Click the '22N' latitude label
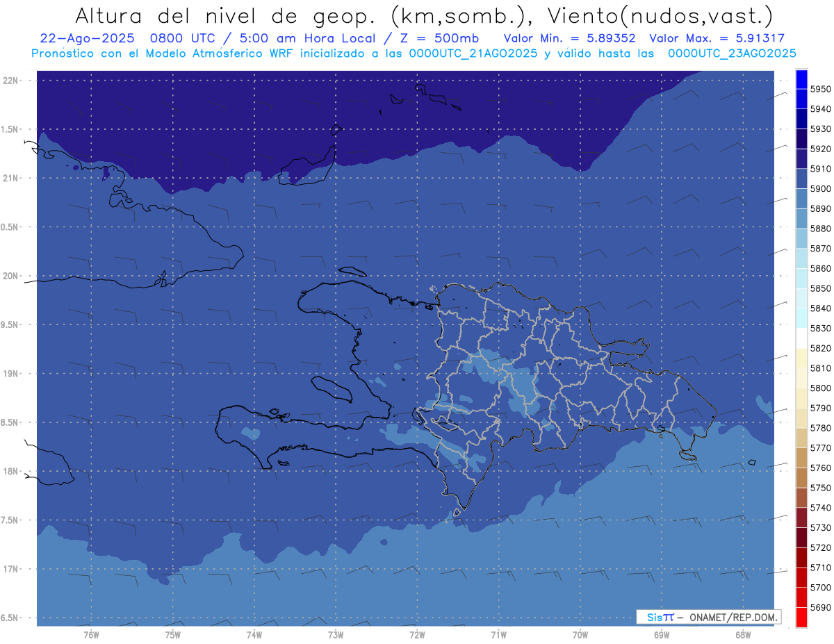 11,81
